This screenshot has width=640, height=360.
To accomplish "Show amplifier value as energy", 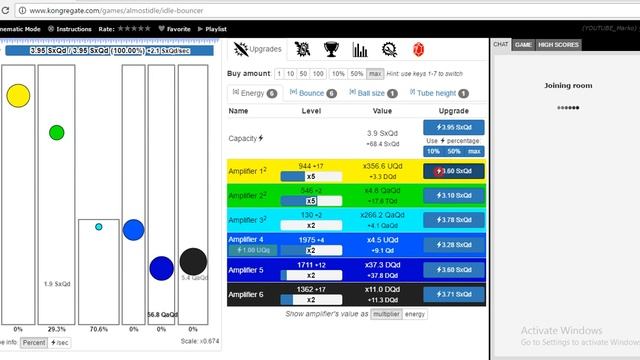I will tap(415, 314).
